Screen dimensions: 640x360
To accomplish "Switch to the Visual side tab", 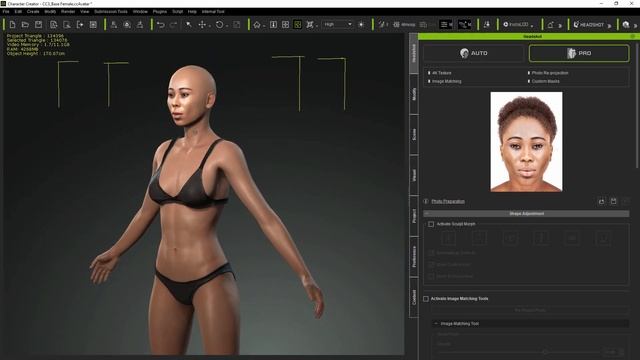I will pos(414,176).
